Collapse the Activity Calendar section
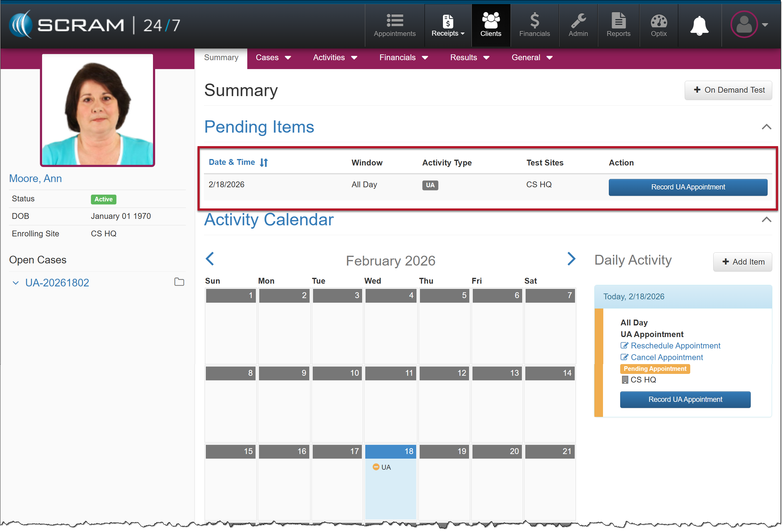The image size is (783, 532). [x=766, y=220]
